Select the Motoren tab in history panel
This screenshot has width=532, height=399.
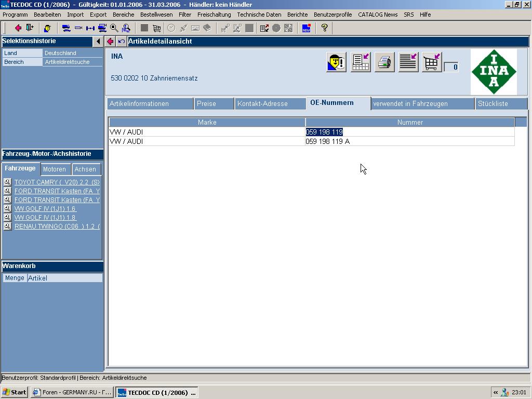(55, 169)
